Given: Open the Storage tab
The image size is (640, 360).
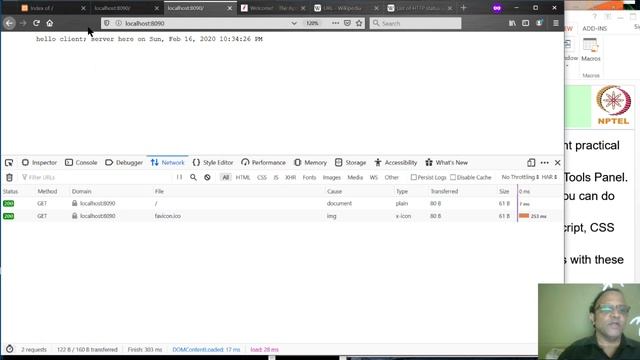Looking at the screenshot, I should [x=351, y=162].
